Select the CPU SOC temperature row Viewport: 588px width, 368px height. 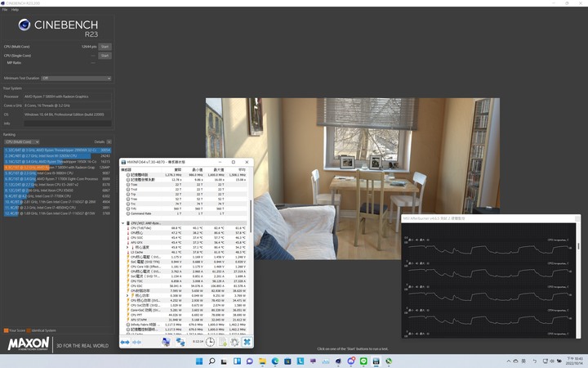tap(186, 238)
